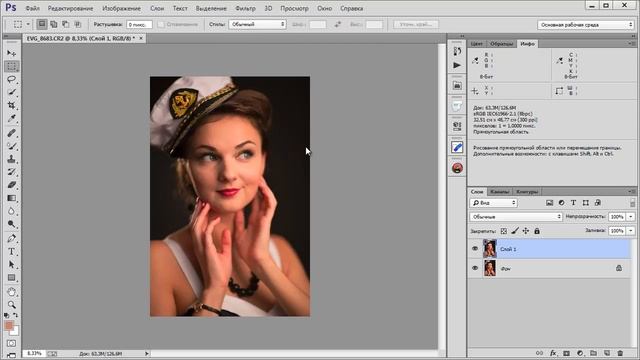The image size is (640, 360).
Task: Select the Brush tool
Action: click(11, 146)
